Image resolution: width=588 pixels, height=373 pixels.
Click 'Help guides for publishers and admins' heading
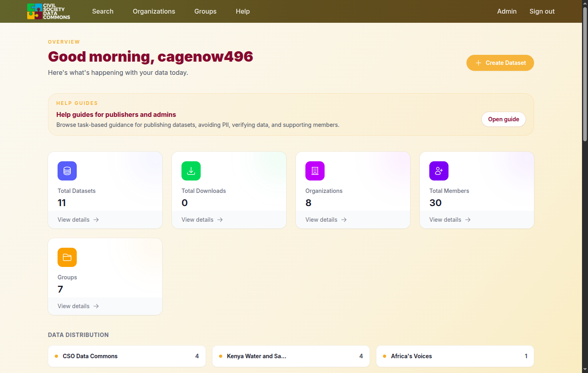tap(116, 114)
